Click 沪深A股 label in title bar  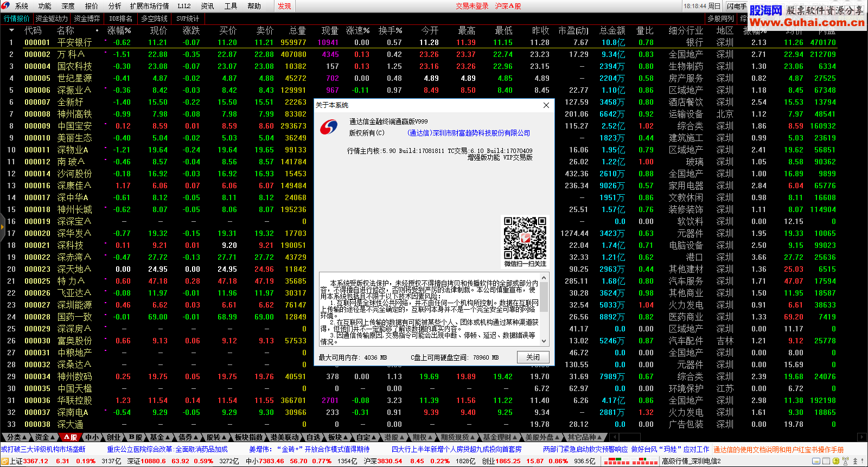click(508, 6)
